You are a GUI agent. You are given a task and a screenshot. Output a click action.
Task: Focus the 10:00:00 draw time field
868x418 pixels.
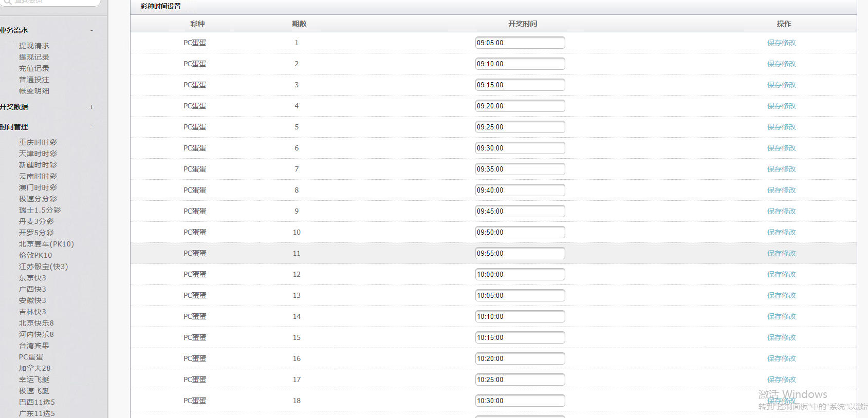click(x=520, y=274)
